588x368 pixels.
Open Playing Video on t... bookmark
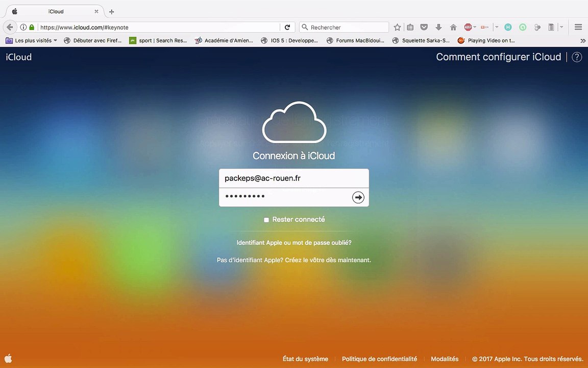click(x=486, y=40)
